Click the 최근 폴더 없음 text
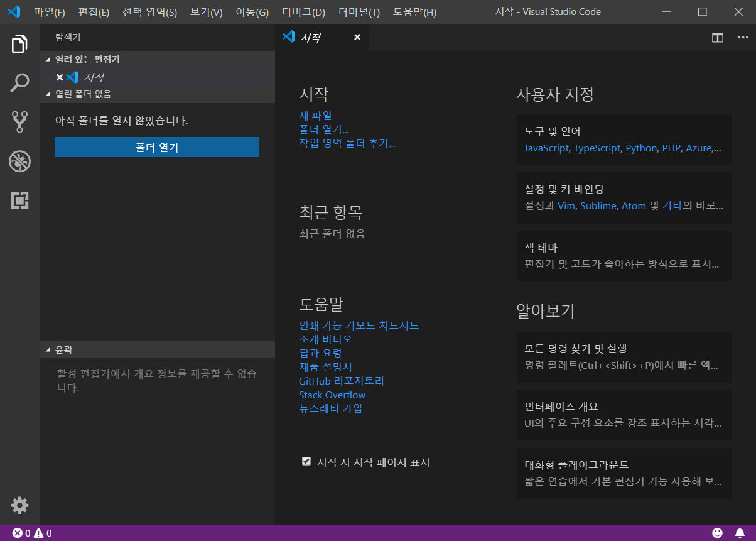 tap(332, 234)
